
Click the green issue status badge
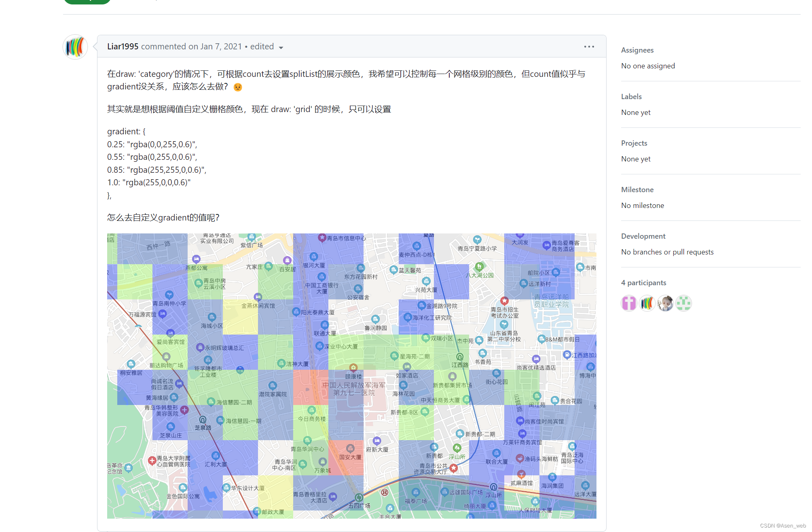[x=87, y=2]
